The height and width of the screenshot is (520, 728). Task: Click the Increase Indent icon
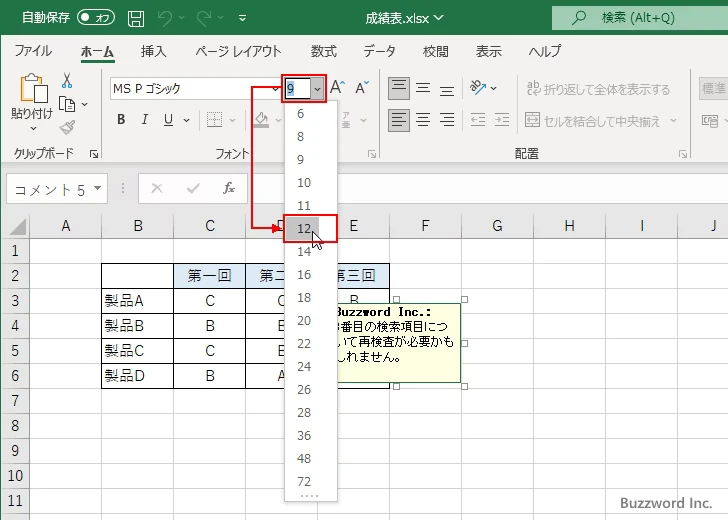tap(502, 121)
